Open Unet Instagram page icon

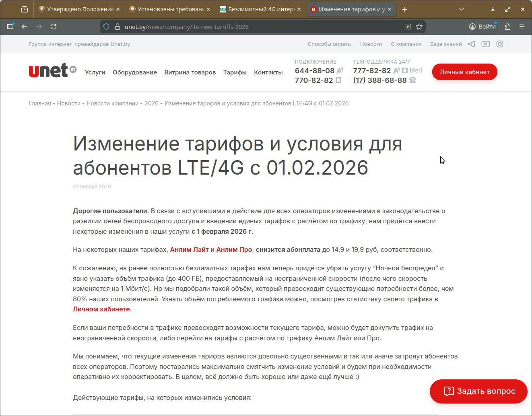[500, 44]
